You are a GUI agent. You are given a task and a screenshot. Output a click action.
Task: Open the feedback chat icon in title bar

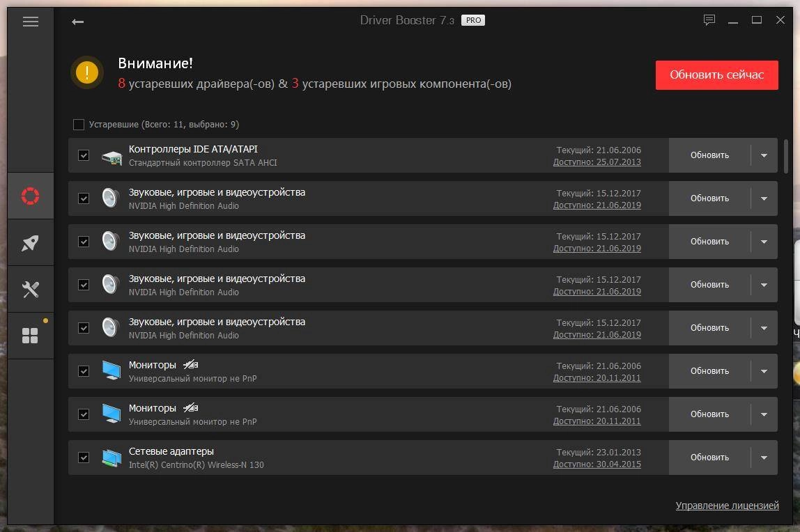click(709, 20)
